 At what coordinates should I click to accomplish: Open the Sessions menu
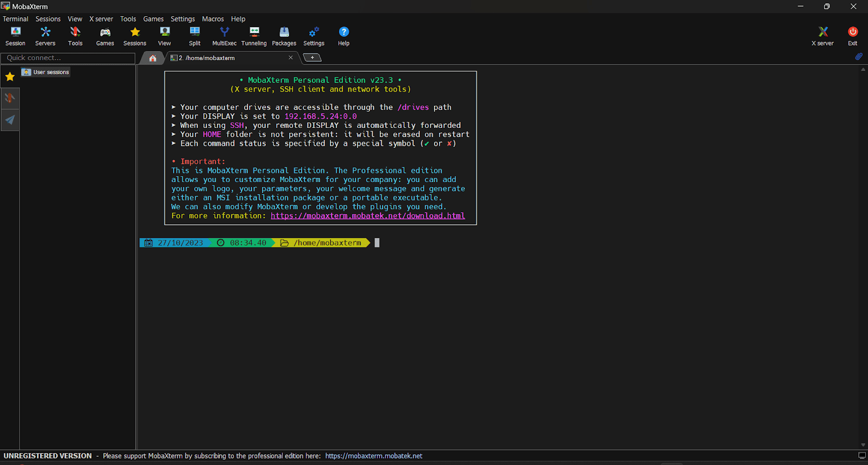pyautogui.click(x=48, y=19)
